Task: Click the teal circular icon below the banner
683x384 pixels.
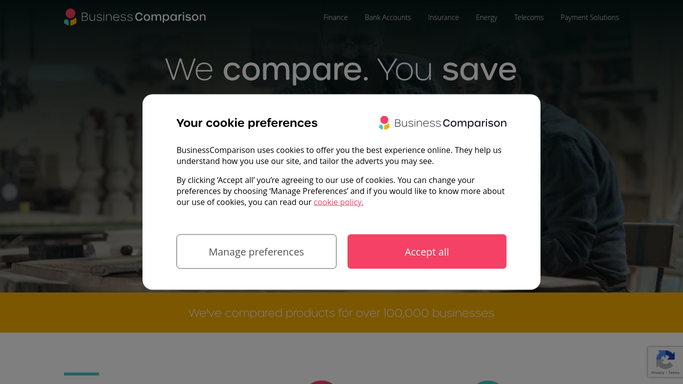Action: [x=487, y=382]
